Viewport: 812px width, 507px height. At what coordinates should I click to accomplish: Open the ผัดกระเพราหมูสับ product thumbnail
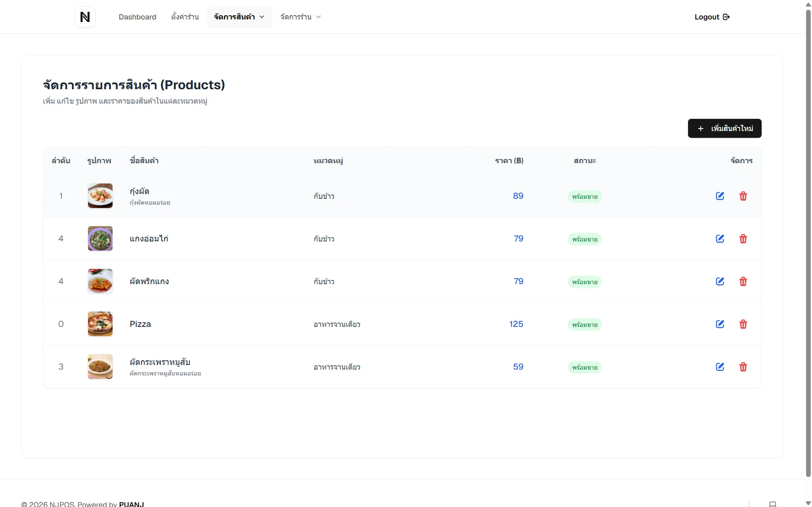(x=100, y=367)
